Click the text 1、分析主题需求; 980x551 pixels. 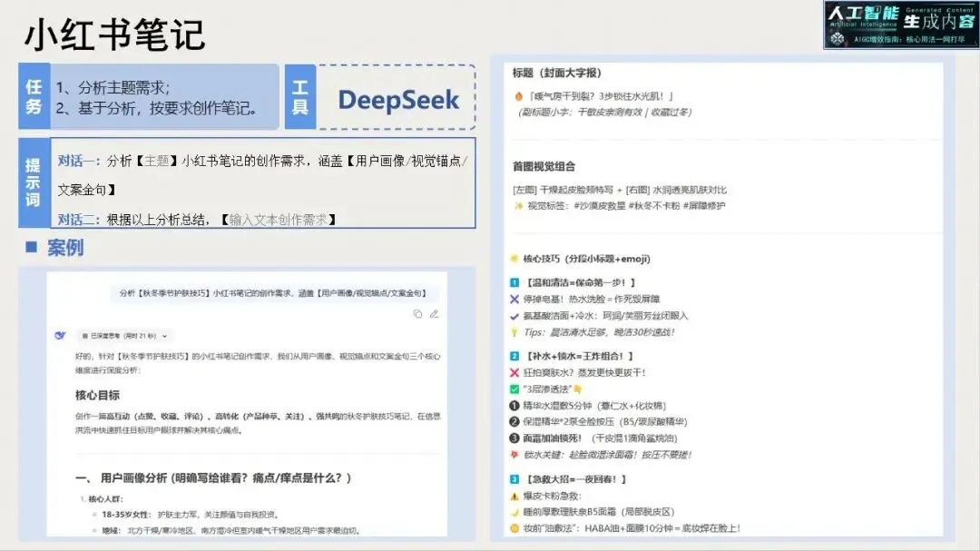coord(113,87)
